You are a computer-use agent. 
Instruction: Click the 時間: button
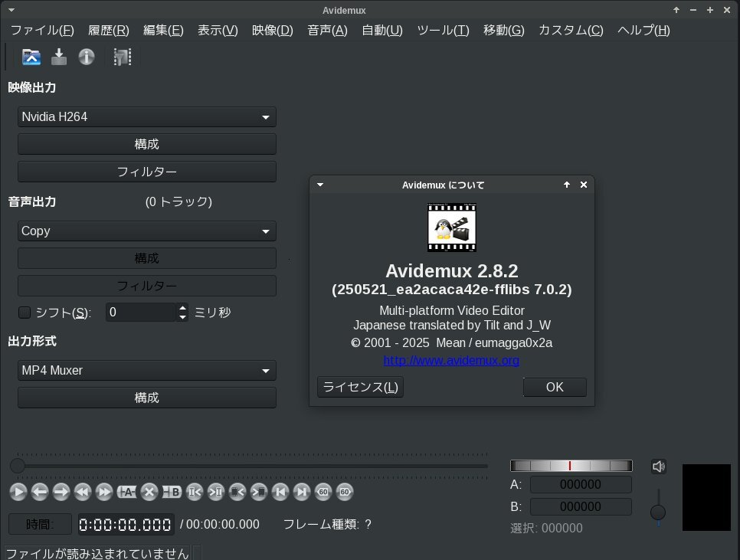[40, 524]
